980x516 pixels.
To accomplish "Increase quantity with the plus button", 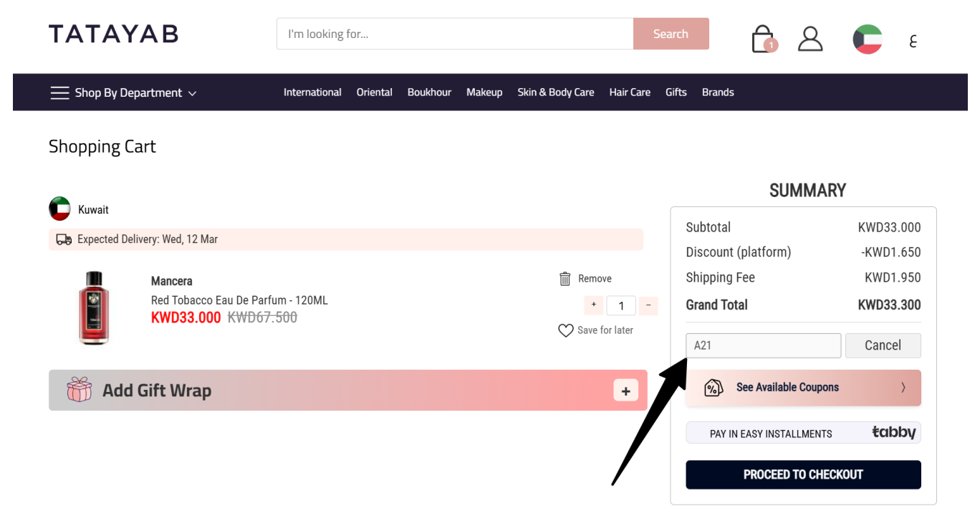I will tap(594, 305).
